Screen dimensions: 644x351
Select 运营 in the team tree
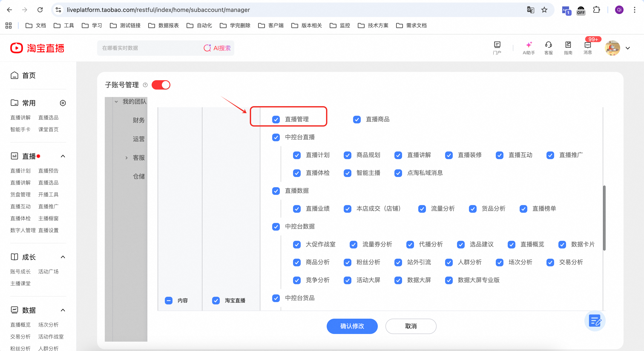[x=139, y=139]
